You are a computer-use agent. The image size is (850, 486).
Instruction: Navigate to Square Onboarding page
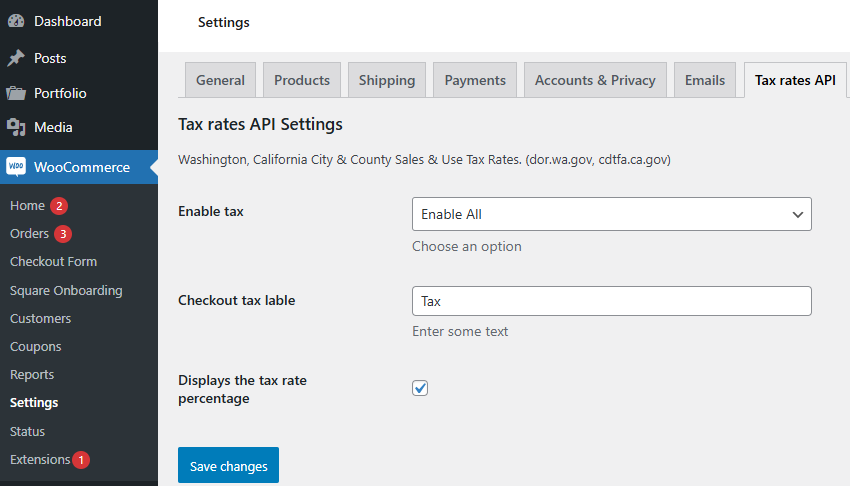pyautogui.click(x=66, y=291)
